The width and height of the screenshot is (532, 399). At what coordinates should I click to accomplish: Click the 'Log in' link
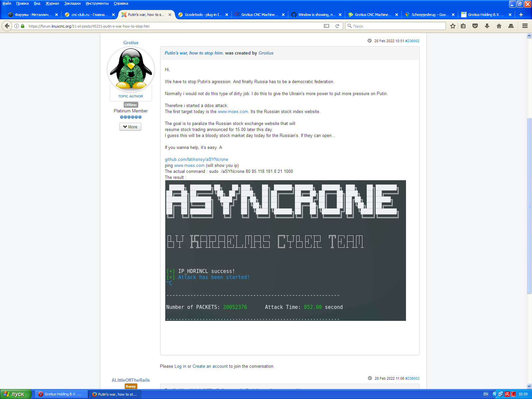pyautogui.click(x=180, y=366)
